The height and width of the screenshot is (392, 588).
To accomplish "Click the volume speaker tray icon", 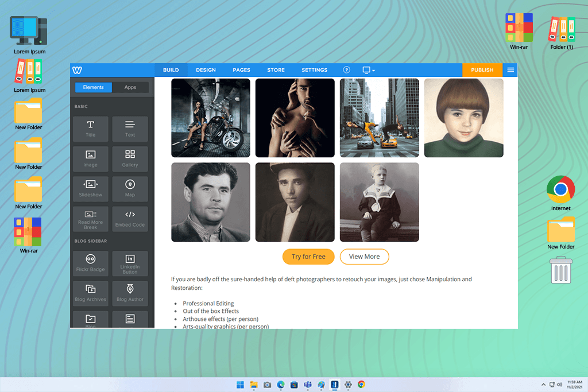I will [559, 385].
